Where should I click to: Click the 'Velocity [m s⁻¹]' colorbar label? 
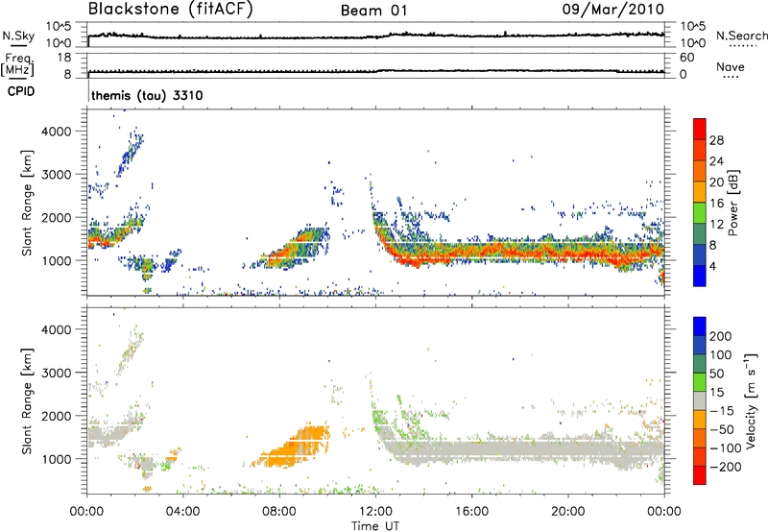751,400
